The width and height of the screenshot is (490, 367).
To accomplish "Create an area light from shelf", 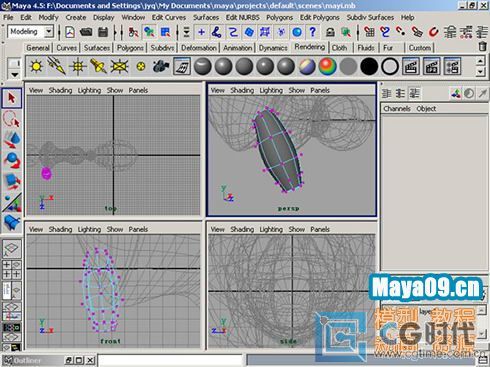I will (119, 66).
